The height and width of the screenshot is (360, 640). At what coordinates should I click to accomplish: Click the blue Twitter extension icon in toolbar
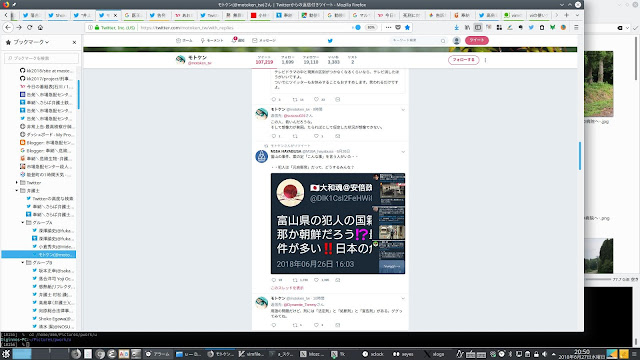[x=531, y=27]
